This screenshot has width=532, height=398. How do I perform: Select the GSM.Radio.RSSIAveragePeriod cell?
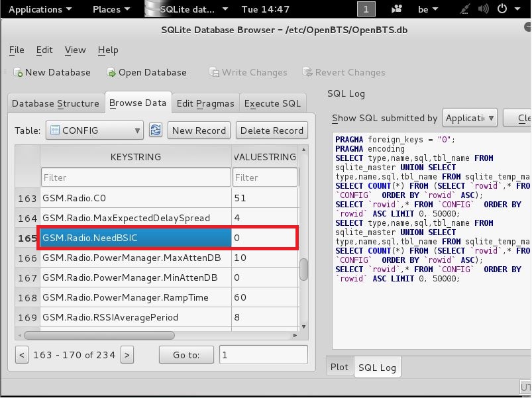coord(136,317)
